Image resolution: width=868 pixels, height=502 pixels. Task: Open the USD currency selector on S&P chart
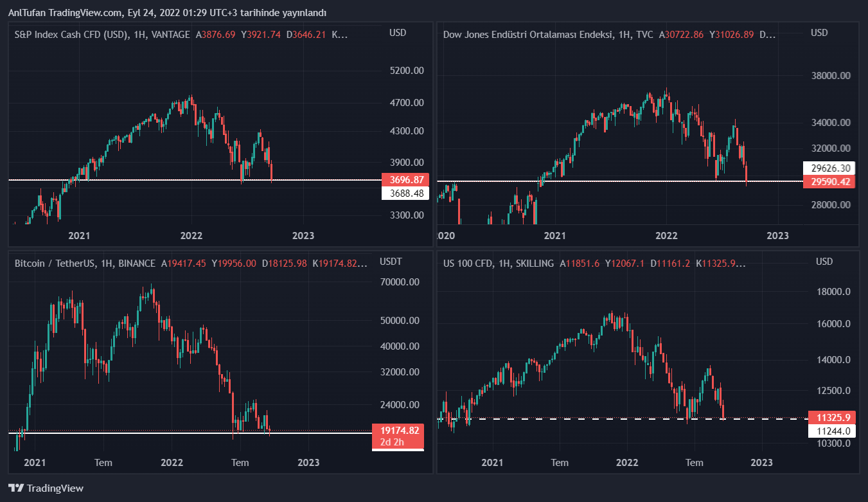(x=398, y=33)
